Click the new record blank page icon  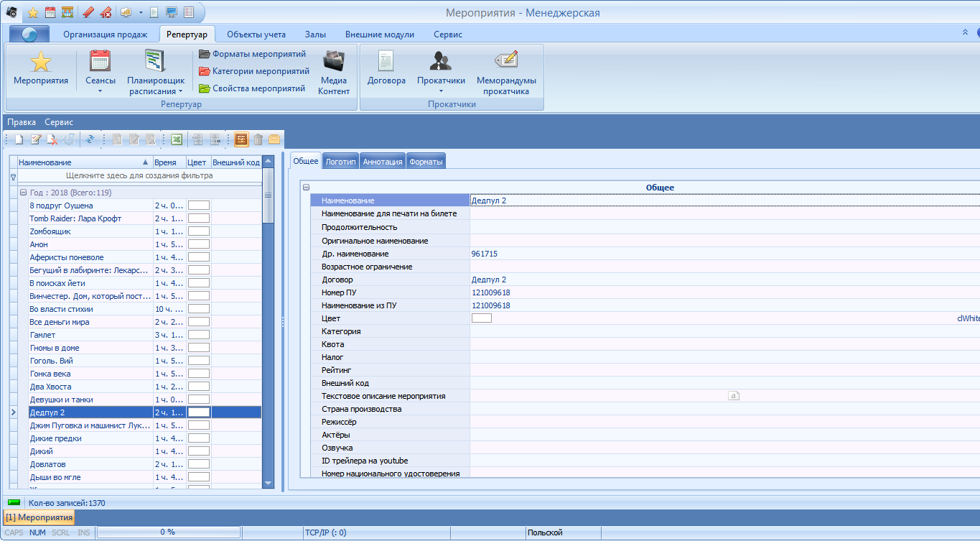click(x=19, y=139)
